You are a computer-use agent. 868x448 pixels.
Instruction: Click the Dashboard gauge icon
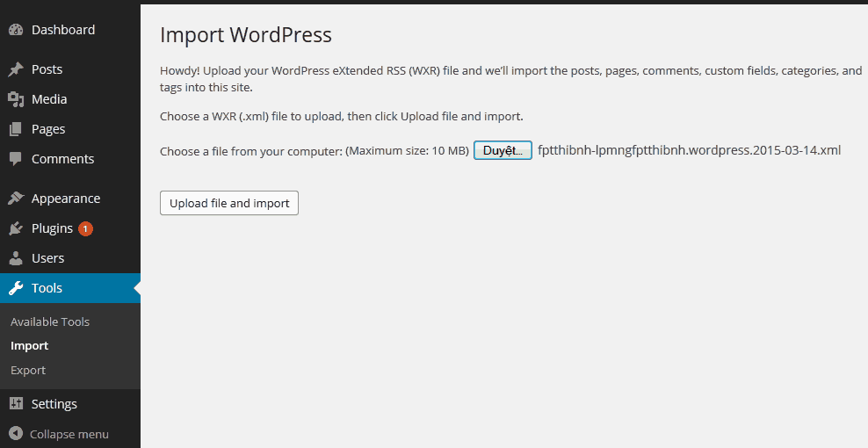[x=16, y=30]
